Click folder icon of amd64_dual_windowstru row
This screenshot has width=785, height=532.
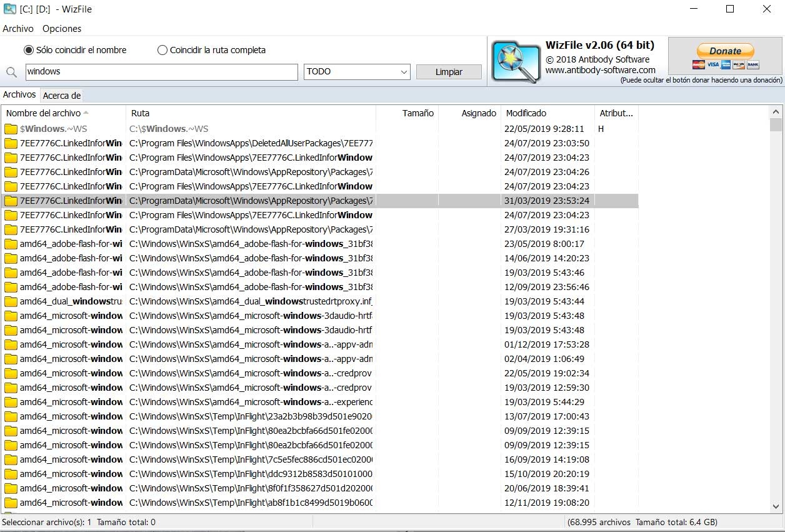[11, 301]
